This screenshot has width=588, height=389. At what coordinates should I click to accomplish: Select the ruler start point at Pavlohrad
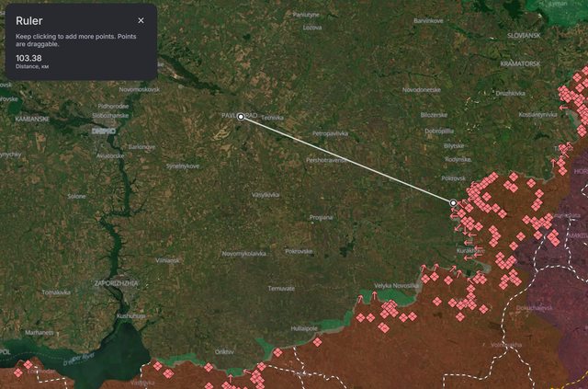click(x=241, y=117)
